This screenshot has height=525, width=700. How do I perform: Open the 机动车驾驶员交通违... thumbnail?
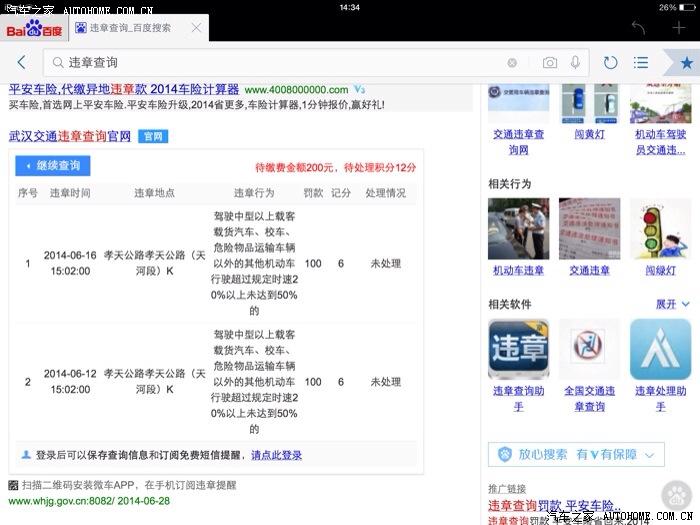pos(660,104)
